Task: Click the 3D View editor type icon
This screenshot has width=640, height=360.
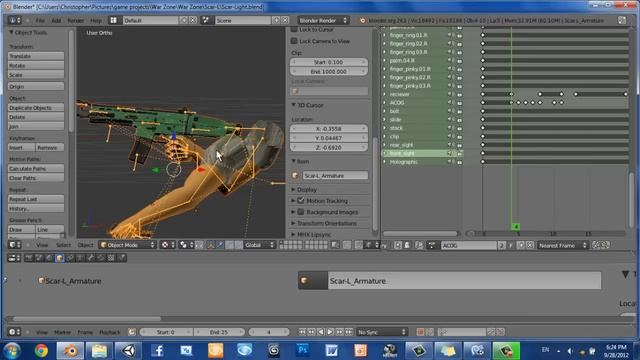Action: (x=15, y=245)
